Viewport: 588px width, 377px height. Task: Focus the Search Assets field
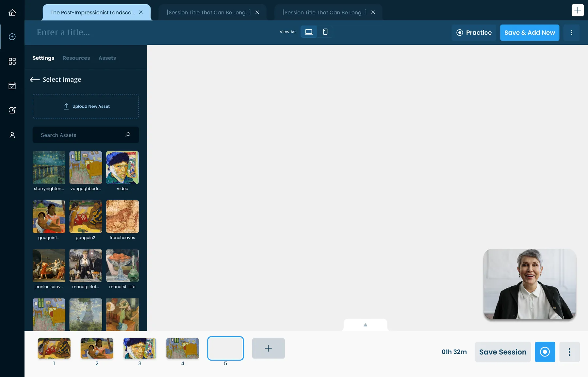coord(86,135)
